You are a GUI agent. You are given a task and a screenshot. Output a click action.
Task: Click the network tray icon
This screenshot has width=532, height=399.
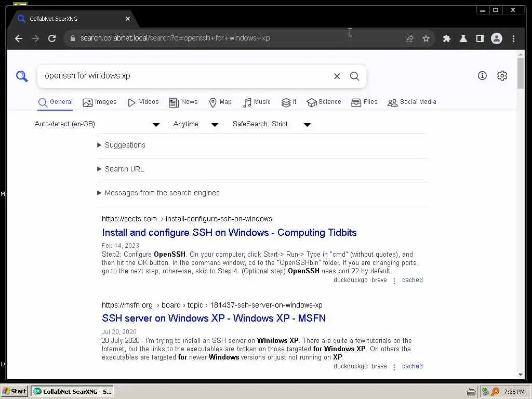pyautogui.click(x=485, y=392)
